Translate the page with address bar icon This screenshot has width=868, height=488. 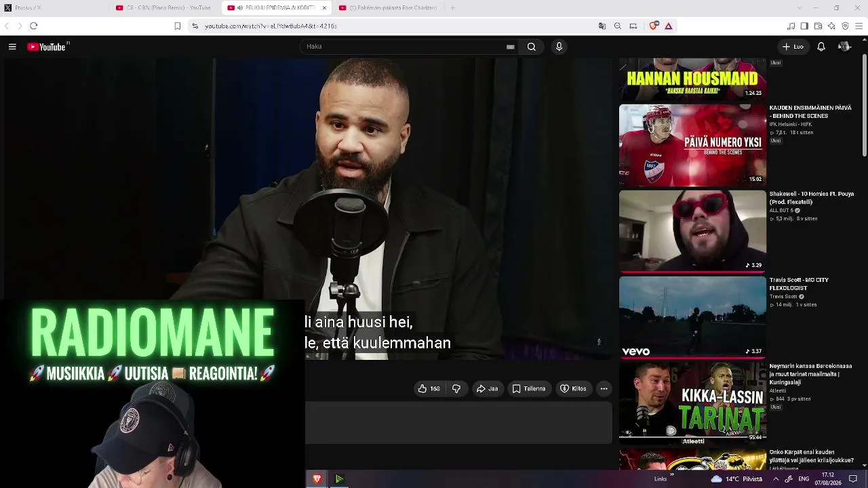point(602,26)
